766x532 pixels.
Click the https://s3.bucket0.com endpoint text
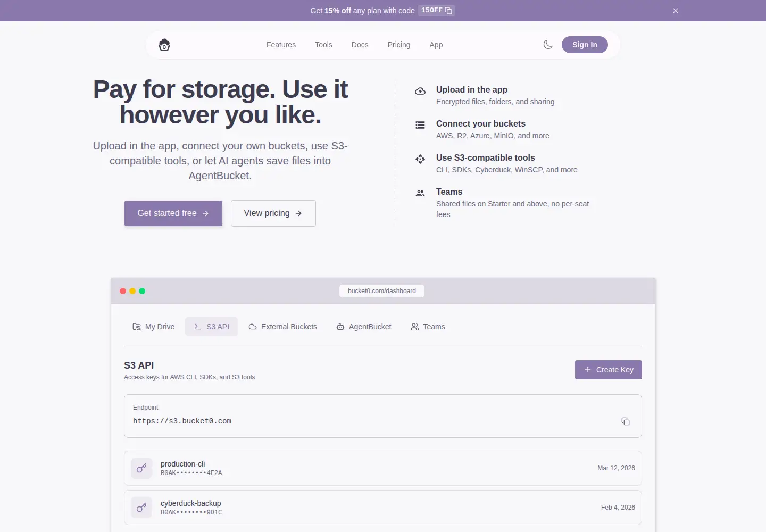click(182, 421)
